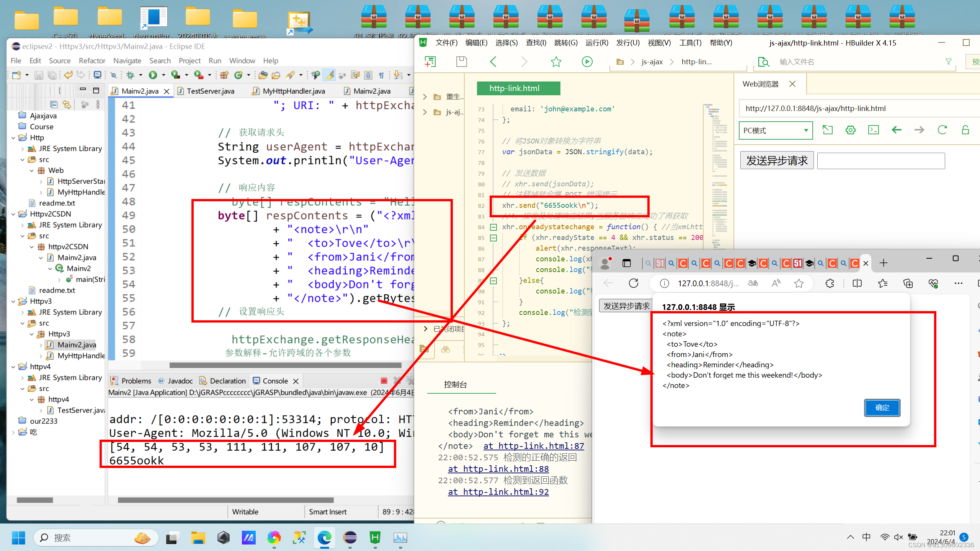
Task: Open settings gear in the Web浏览器 panel
Action: [x=850, y=130]
